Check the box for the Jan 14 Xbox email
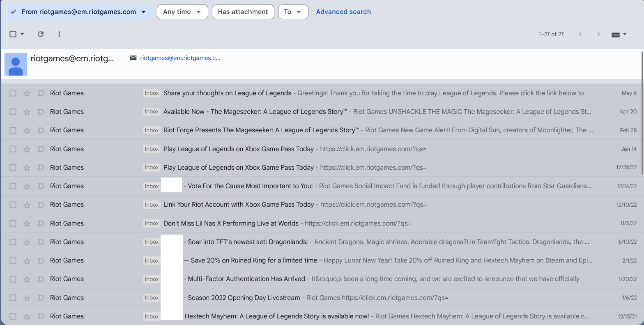The width and height of the screenshot is (644, 325). (x=13, y=149)
